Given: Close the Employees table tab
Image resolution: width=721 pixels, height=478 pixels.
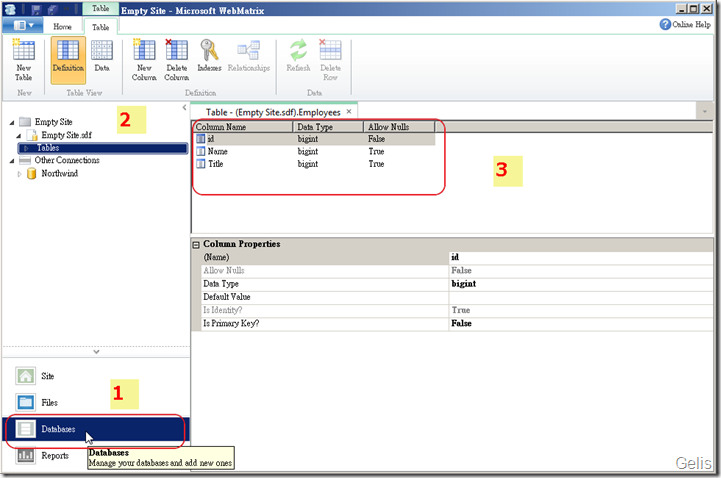Looking at the screenshot, I should click(349, 111).
